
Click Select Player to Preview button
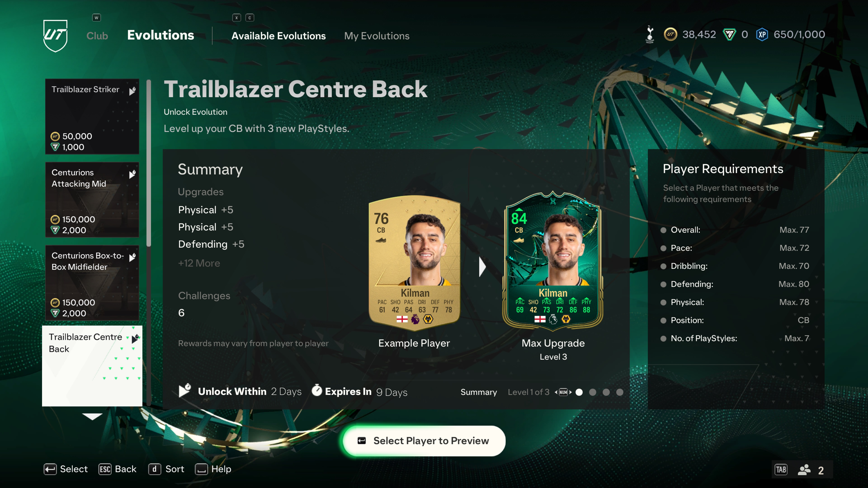pyautogui.click(x=424, y=441)
